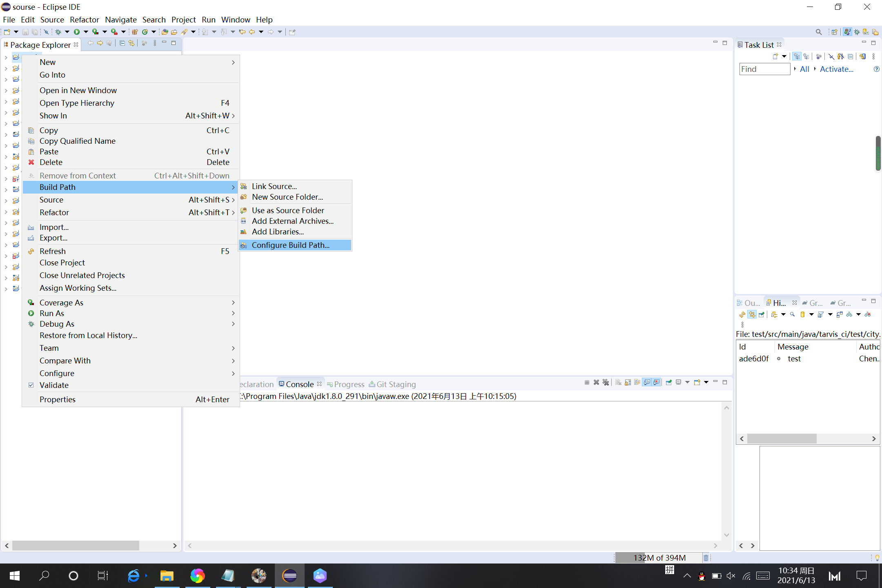Click the toolbar search magnifier icon
This screenshot has height=588, width=882.
818,32
